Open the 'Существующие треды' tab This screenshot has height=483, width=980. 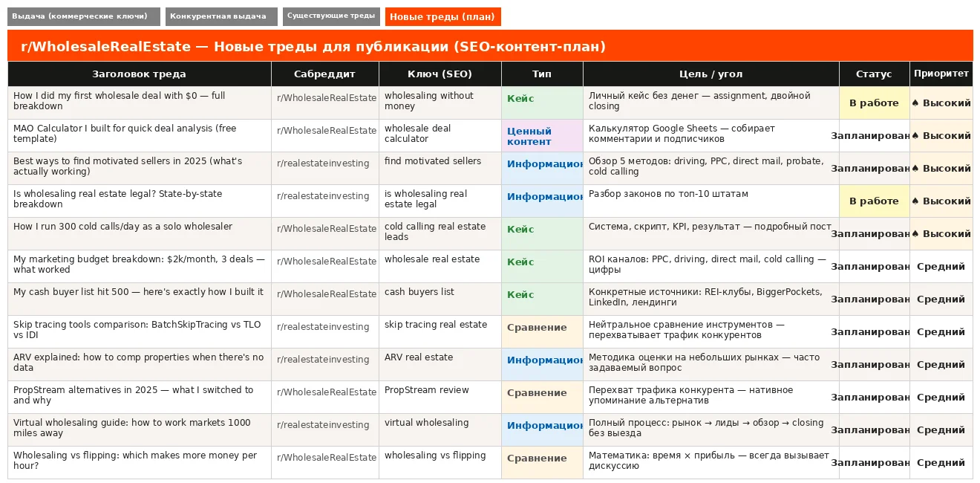point(331,16)
